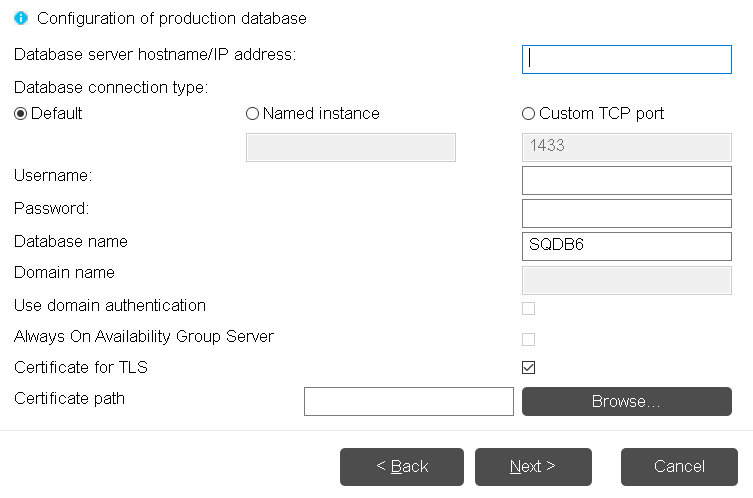This screenshot has height=498, width=753.
Task: Click the Domain name input box
Action: point(626,279)
